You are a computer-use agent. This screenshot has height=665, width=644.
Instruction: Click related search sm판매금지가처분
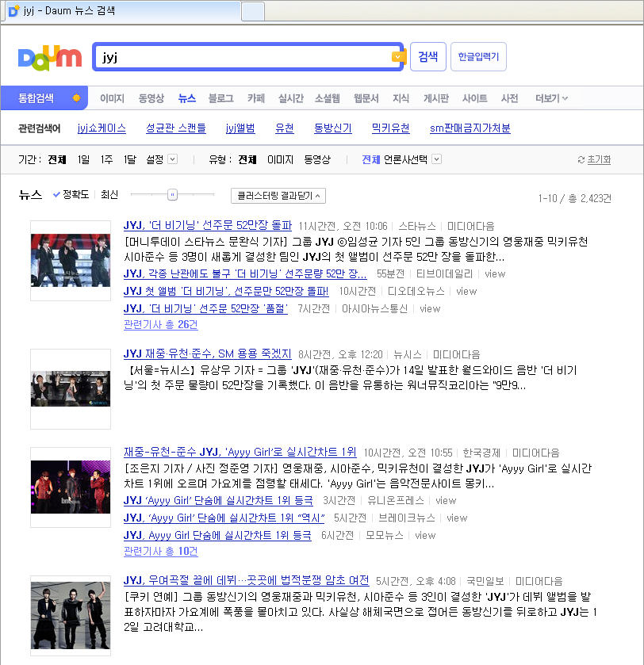[x=470, y=128]
